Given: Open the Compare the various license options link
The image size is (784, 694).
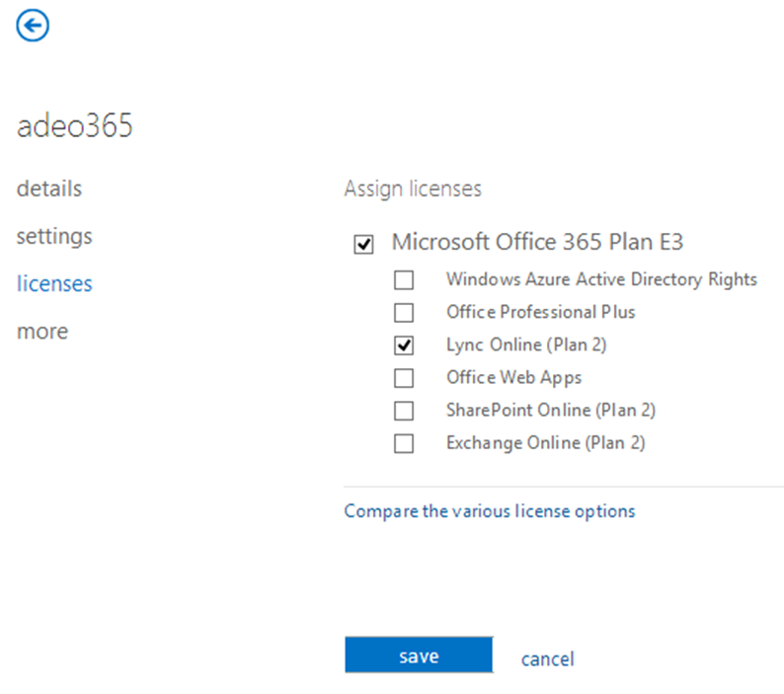Looking at the screenshot, I should (490, 511).
